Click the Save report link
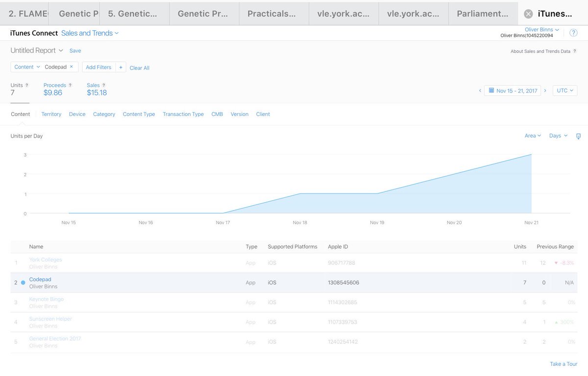 75,50
